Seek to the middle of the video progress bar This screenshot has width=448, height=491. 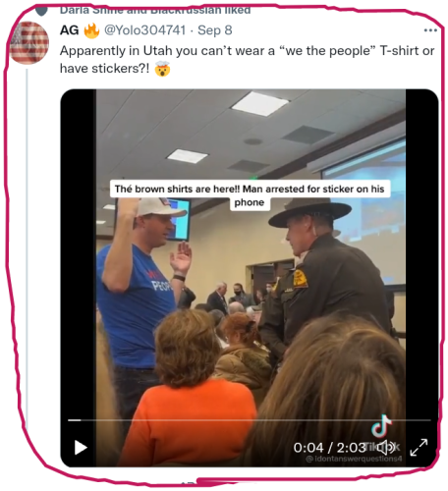click(x=249, y=420)
